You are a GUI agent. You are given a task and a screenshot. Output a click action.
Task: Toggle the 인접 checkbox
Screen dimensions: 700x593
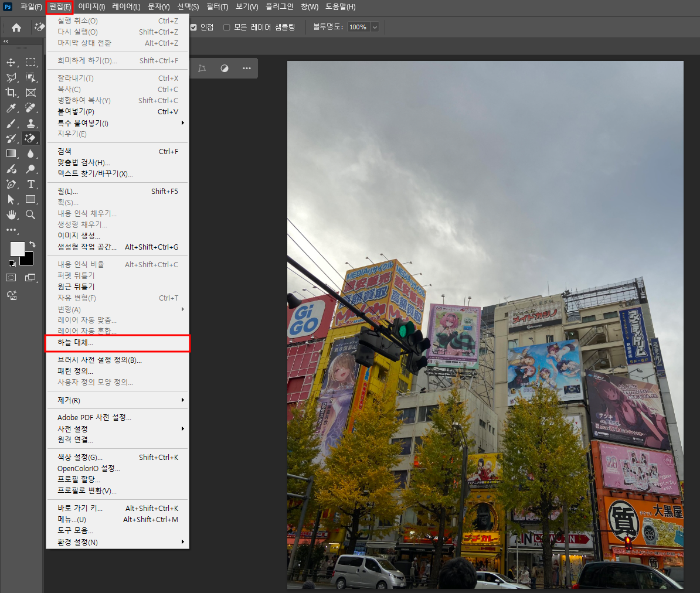click(193, 27)
